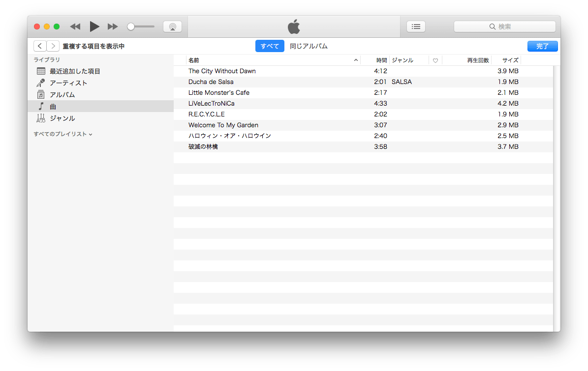Viewport: 588px width, 371px height.
Task: Click the アーティスト microphone icon
Action: [x=41, y=83]
